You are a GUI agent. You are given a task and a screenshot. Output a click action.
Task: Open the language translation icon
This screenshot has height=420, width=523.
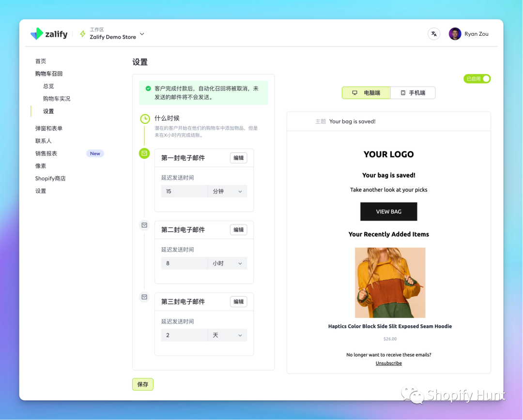point(434,33)
